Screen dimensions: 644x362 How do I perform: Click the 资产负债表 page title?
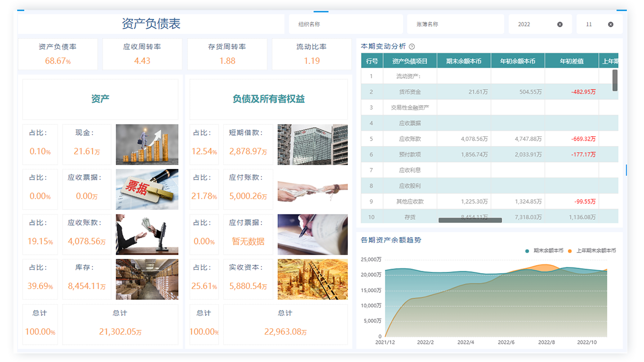pos(151,24)
